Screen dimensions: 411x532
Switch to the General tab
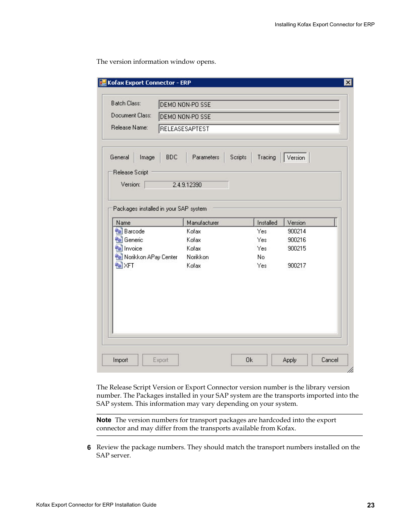pyautogui.click(x=119, y=157)
